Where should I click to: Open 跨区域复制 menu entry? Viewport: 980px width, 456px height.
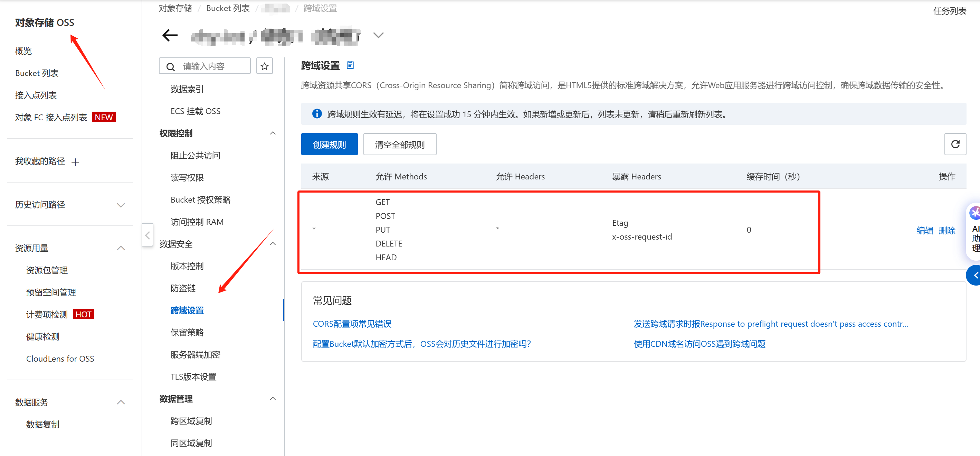tap(191, 421)
